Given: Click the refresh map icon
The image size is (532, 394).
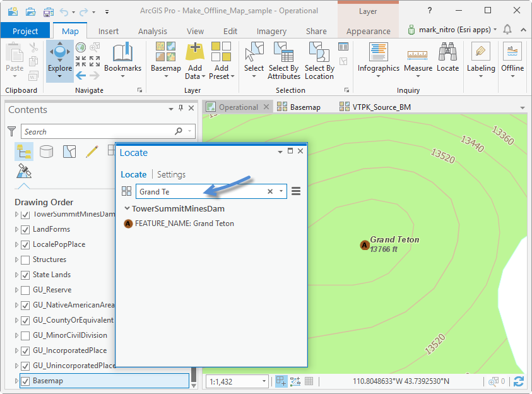Looking at the screenshot, I should [518, 381].
